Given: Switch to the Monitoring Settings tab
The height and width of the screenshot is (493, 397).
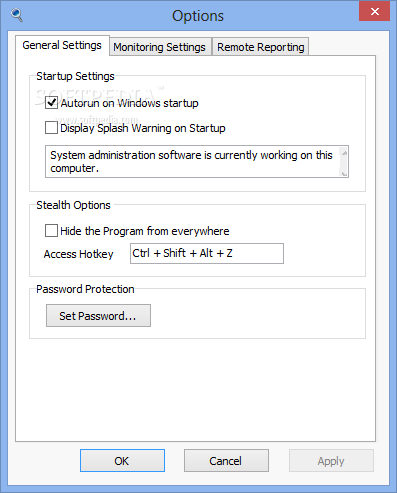Looking at the screenshot, I should coord(159,47).
